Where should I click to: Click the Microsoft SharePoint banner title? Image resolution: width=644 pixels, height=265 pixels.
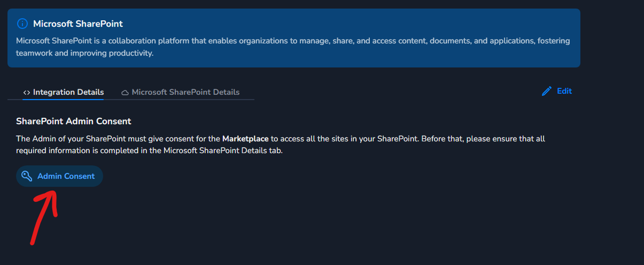[77, 24]
